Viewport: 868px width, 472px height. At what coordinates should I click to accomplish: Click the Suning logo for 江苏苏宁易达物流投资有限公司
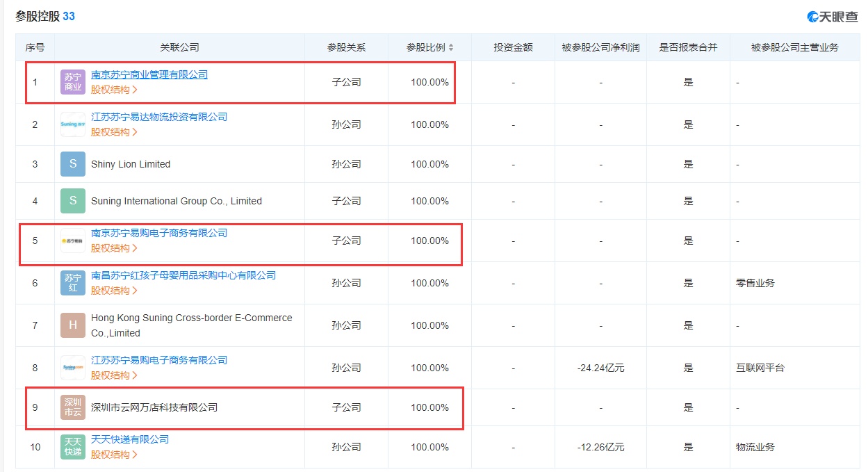(x=73, y=124)
